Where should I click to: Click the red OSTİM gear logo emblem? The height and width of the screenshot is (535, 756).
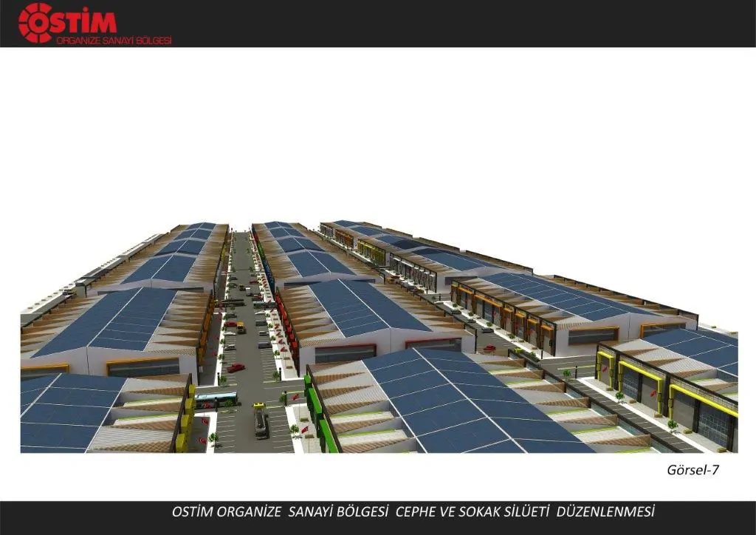coord(35,23)
